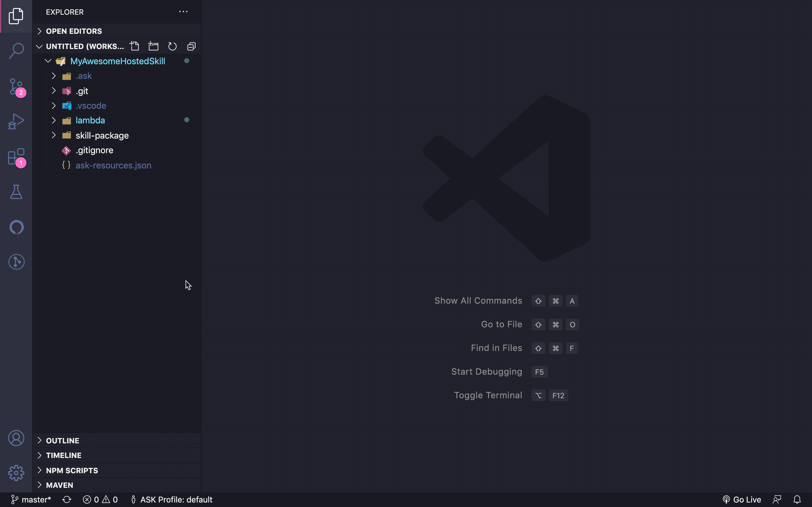Open the Extensions view
The width and height of the screenshot is (812, 507).
(x=16, y=157)
